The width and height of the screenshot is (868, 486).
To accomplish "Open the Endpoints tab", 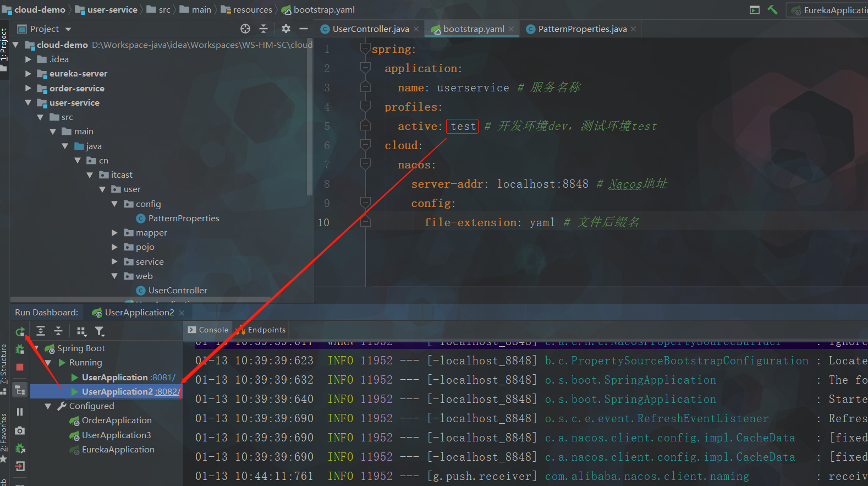I will (261, 330).
